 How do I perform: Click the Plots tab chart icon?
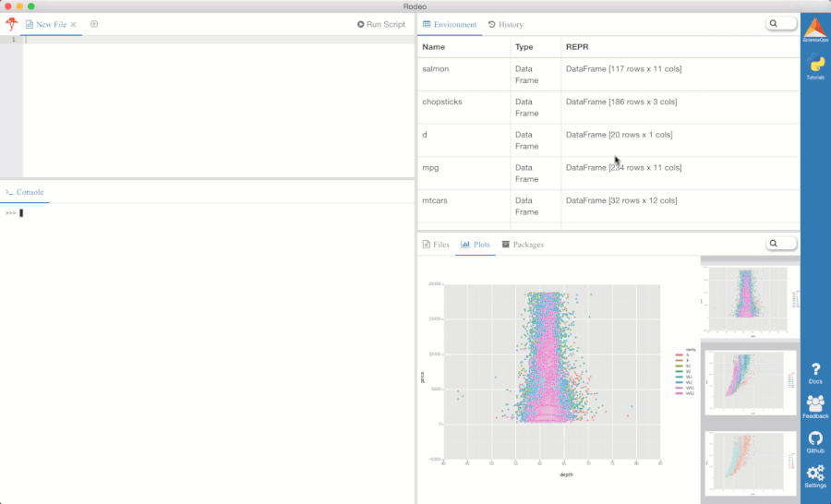click(464, 245)
